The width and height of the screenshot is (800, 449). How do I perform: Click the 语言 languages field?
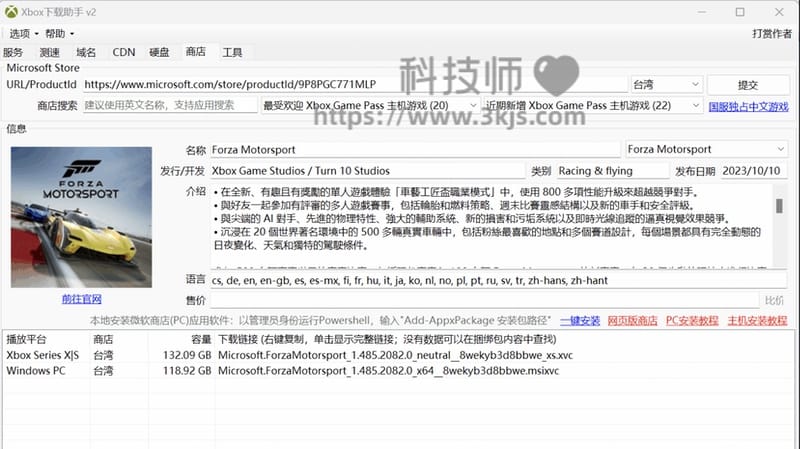pyautogui.click(x=498, y=280)
